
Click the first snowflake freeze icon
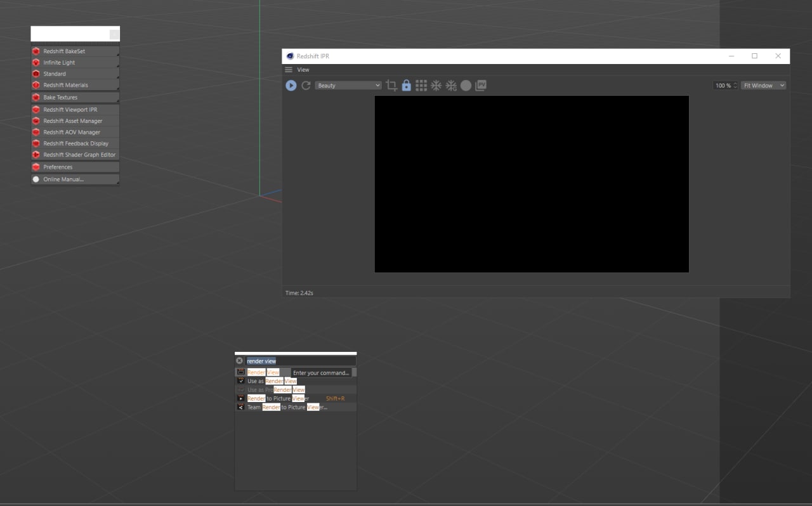pyautogui.click(x=436, y=86)
